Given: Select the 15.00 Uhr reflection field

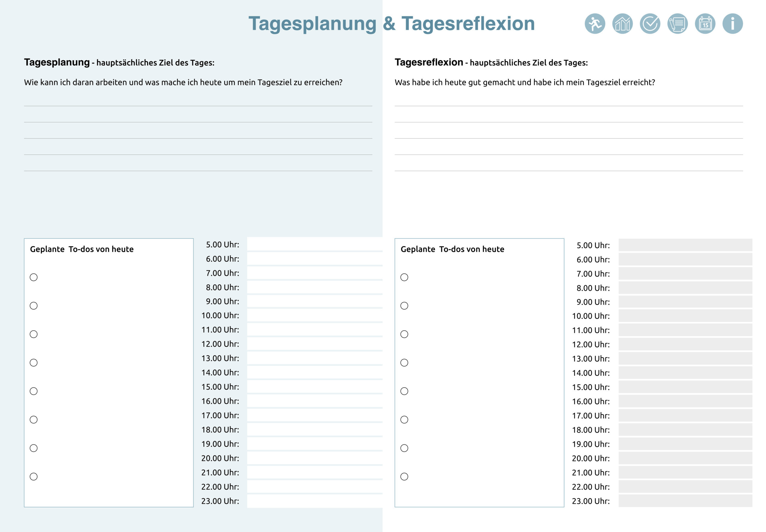Looking at the screenshot, I should coord(685,387).
